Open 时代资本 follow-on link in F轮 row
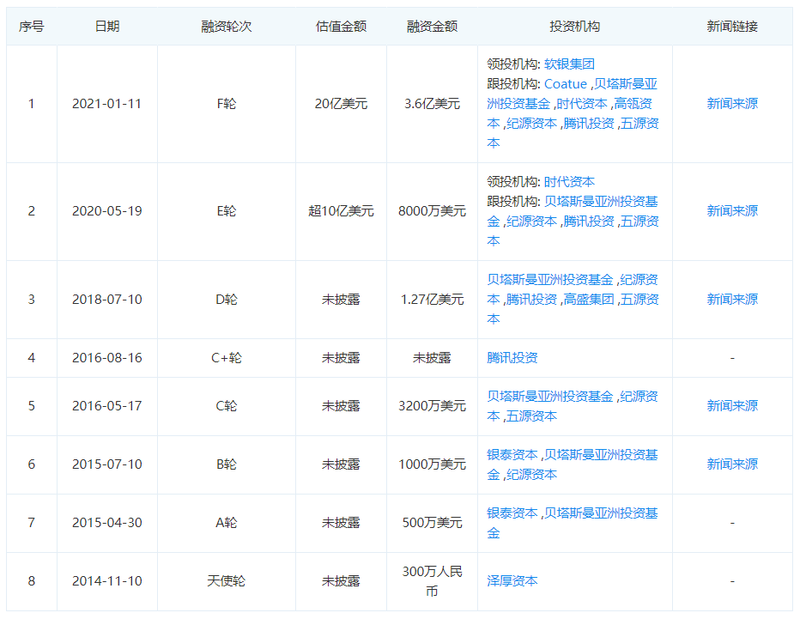 click(x=582, y=104)
